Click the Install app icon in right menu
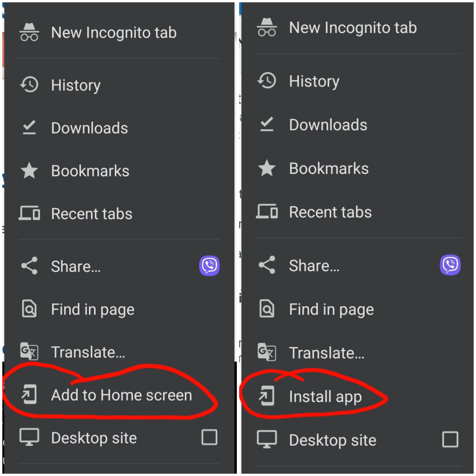476x476 pixels. click(267, 396)
